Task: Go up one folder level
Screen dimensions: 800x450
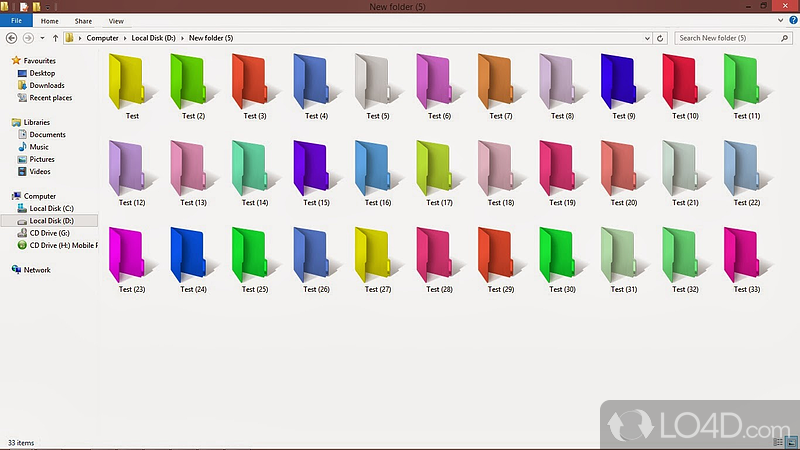Action: (x=55, y=38)
